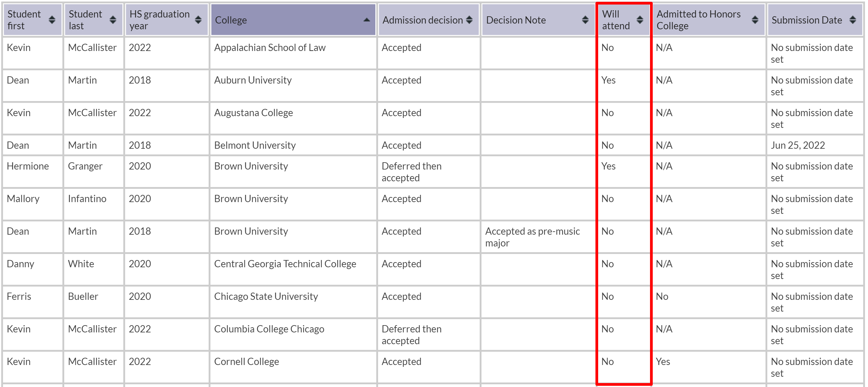Click the HS graduation year header label

pos(159,20)
